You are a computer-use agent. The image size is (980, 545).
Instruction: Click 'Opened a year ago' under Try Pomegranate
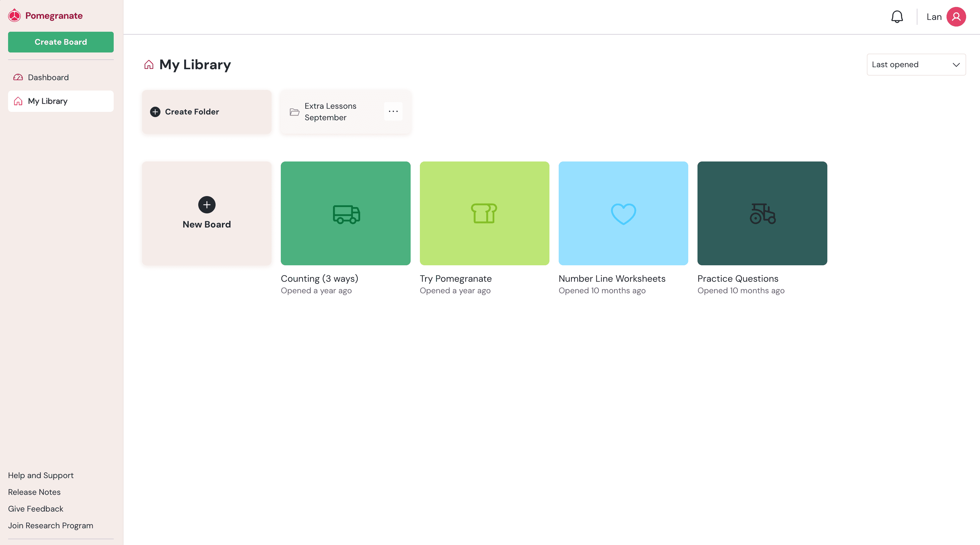(x=455, y=291)
